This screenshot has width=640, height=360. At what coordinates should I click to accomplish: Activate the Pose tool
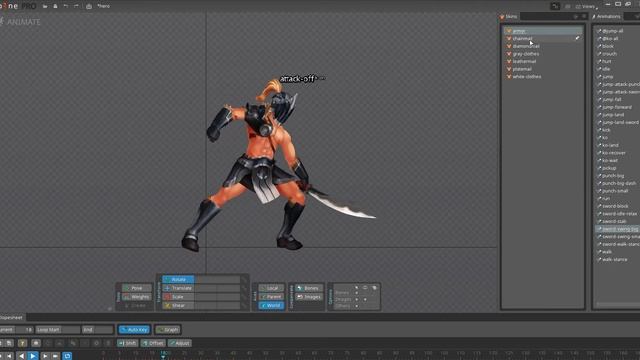tap(136, 288)
